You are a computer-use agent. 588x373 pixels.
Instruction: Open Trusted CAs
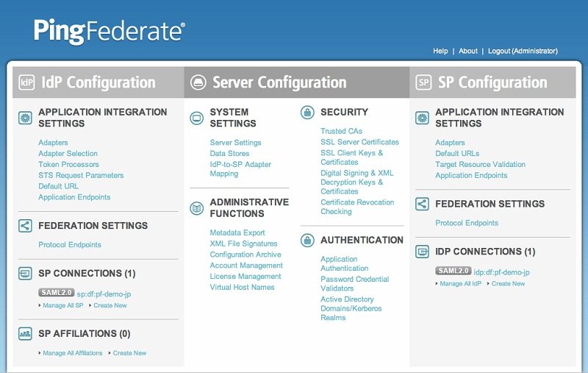click(x=341, y=131)
